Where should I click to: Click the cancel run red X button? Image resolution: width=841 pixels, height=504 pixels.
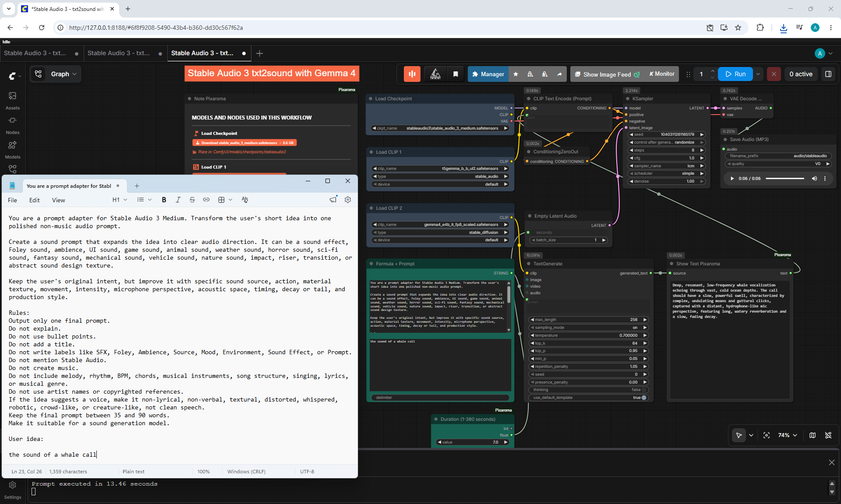(x=774, y=74)
